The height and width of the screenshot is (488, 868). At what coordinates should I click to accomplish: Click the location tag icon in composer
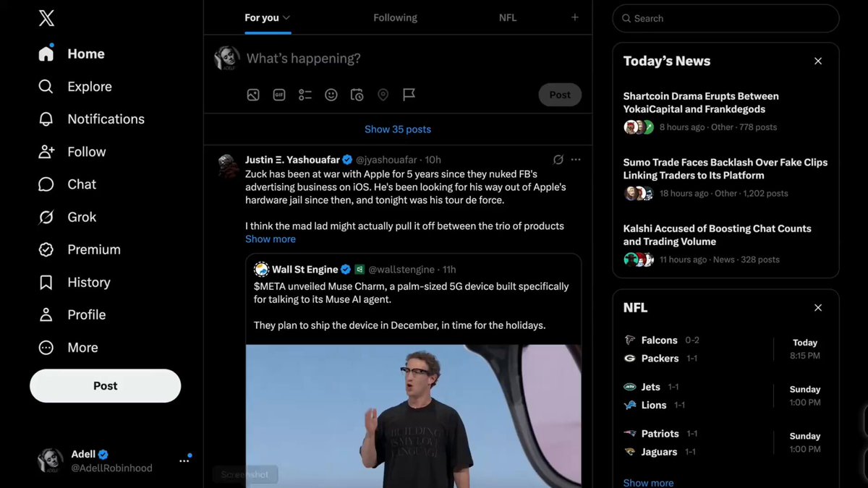383,95
